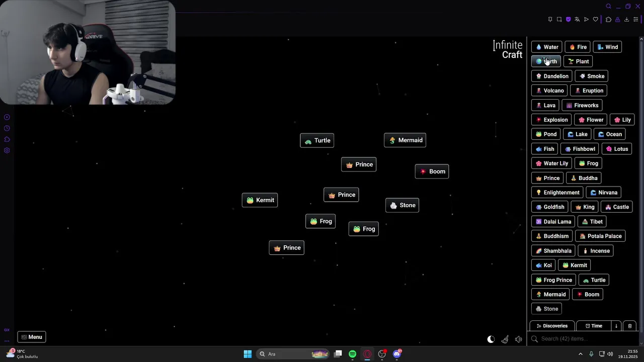Select Kermit element on canvas
The image size is (644, 362).
coord(260,200)
